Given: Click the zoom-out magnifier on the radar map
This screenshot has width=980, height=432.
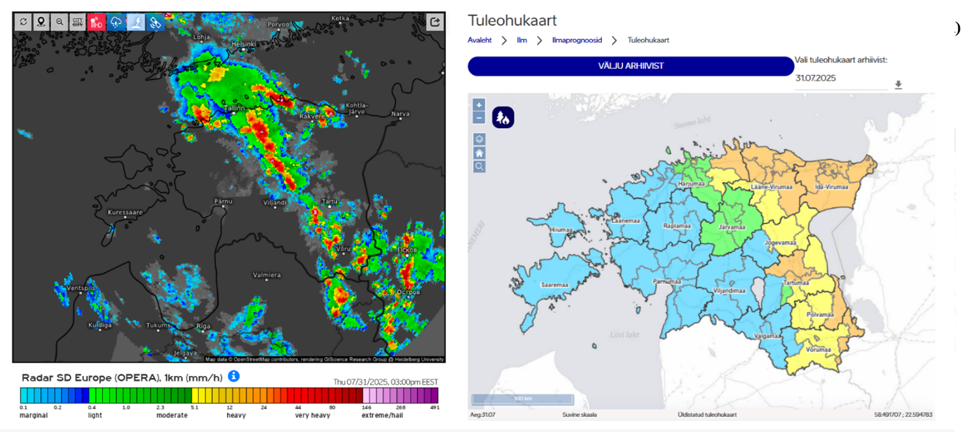Looking at the screenshot, I should tap(59, 21).
